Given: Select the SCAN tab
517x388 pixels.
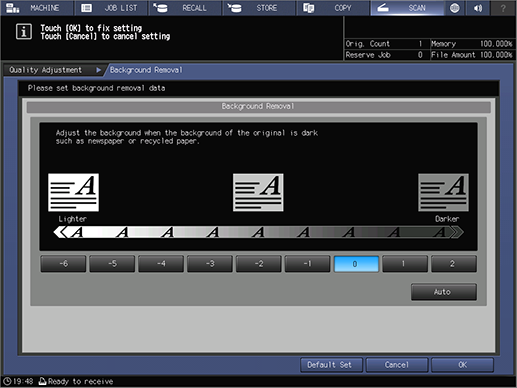Looking at the screenshot, I should click(407, 8).
